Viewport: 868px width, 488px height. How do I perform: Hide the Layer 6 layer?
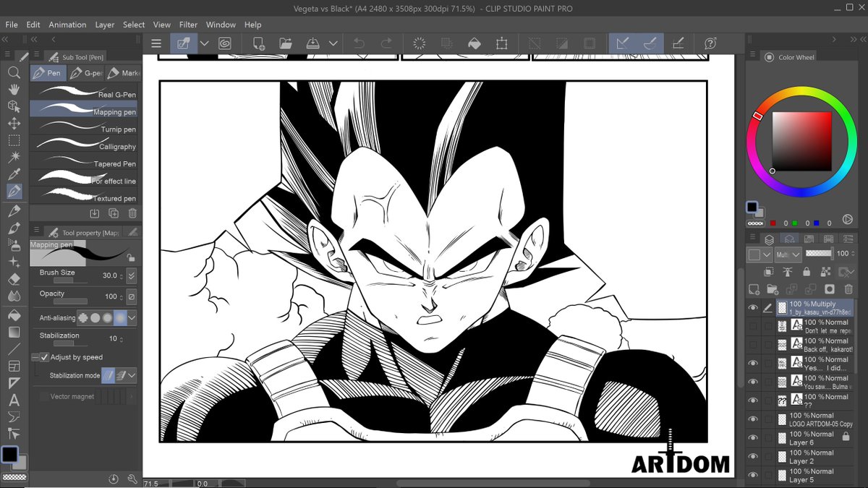pos(753,438)
